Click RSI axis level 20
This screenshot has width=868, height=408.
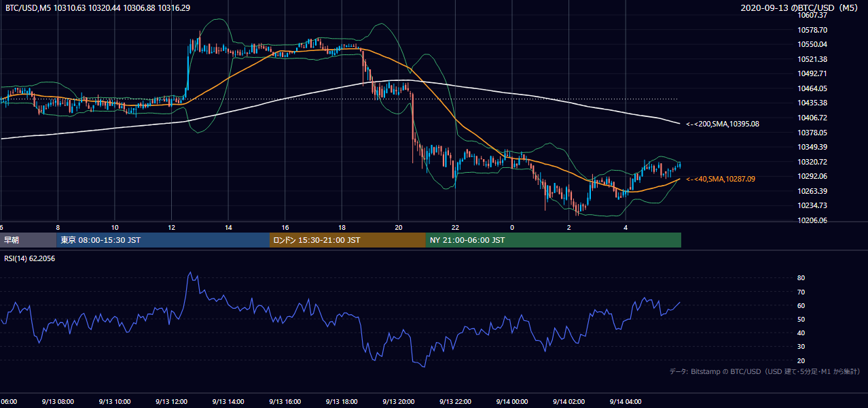point(801,360)
